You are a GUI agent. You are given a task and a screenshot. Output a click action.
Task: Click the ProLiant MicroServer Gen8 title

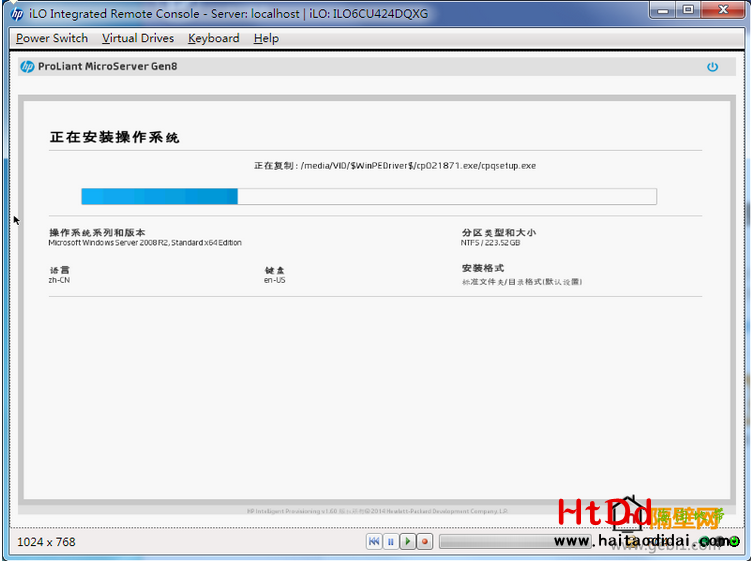[x=107, y=67]
